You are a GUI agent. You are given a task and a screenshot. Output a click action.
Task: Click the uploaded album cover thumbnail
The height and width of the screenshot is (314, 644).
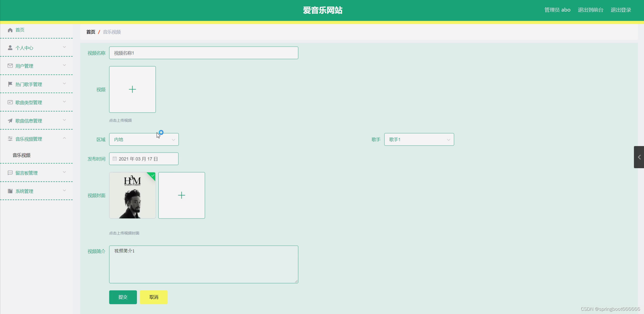132,195
